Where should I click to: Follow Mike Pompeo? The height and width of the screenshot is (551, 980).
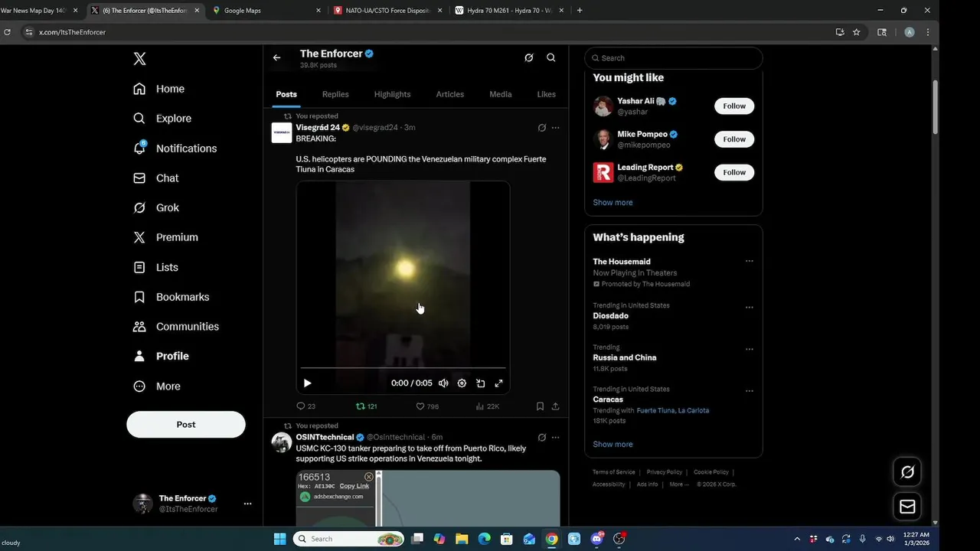(x=734, y=139)
